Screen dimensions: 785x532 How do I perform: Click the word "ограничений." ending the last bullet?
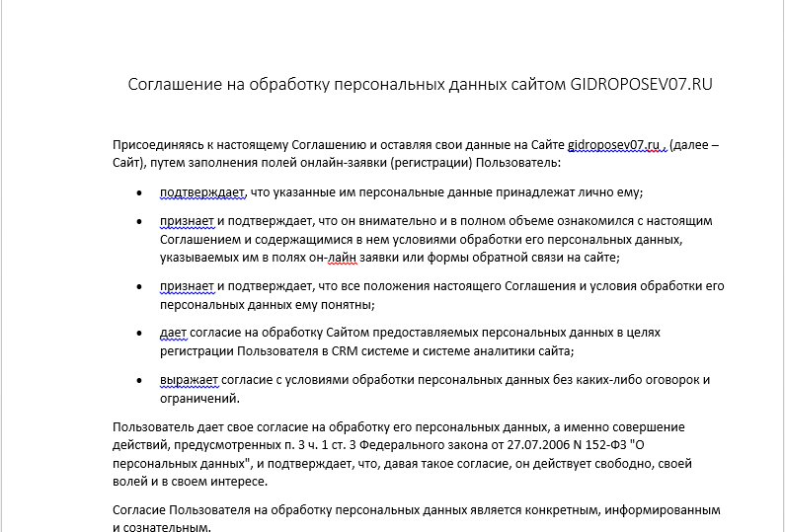click(x=199, y=399)
